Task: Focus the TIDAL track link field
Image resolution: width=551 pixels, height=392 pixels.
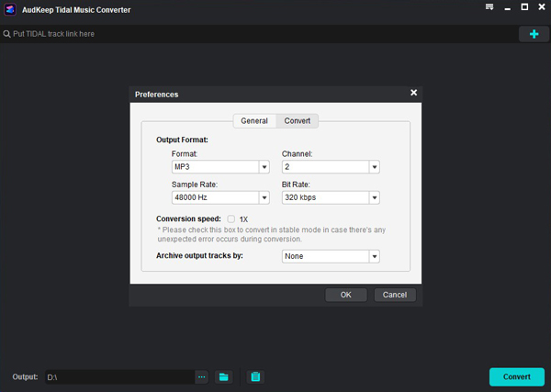Action: click(259, 34)
